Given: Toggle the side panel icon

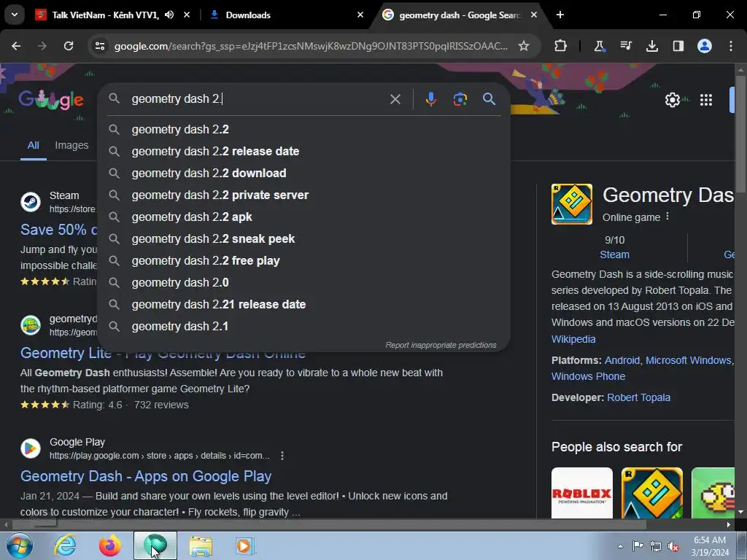Looking at the screenshot, I should click(678, 46).
